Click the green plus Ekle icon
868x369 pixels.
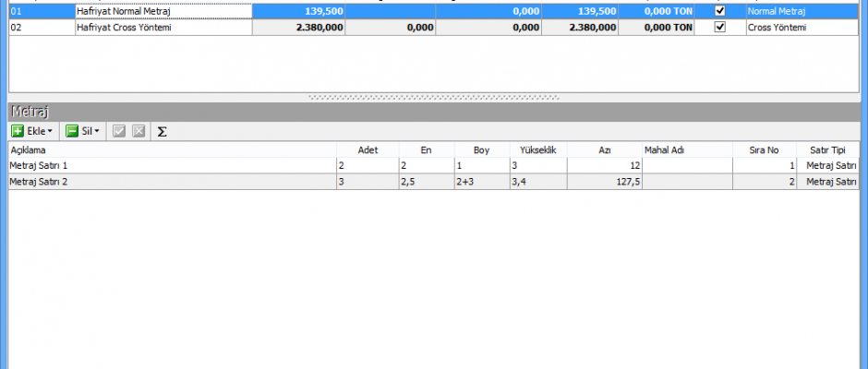(x=18, y=131)
